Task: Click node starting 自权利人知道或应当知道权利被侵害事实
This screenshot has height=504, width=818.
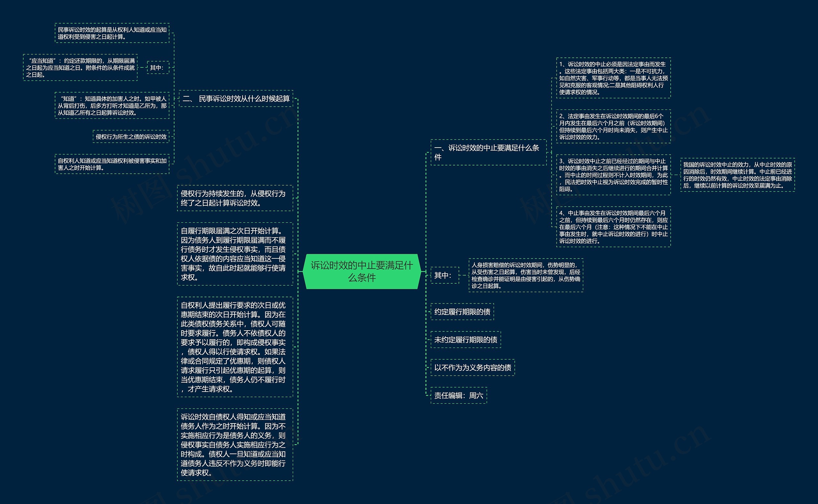Action: tap(112, 164)
